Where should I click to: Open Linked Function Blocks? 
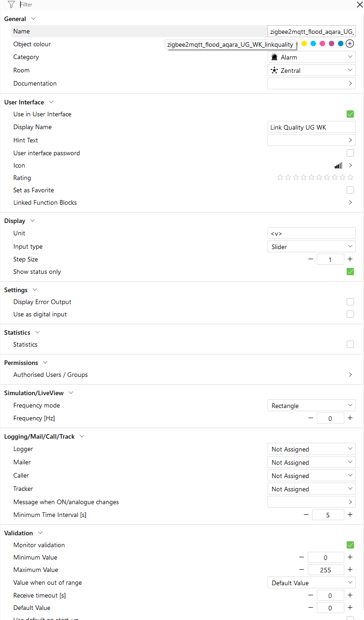[x=350, y=202]
